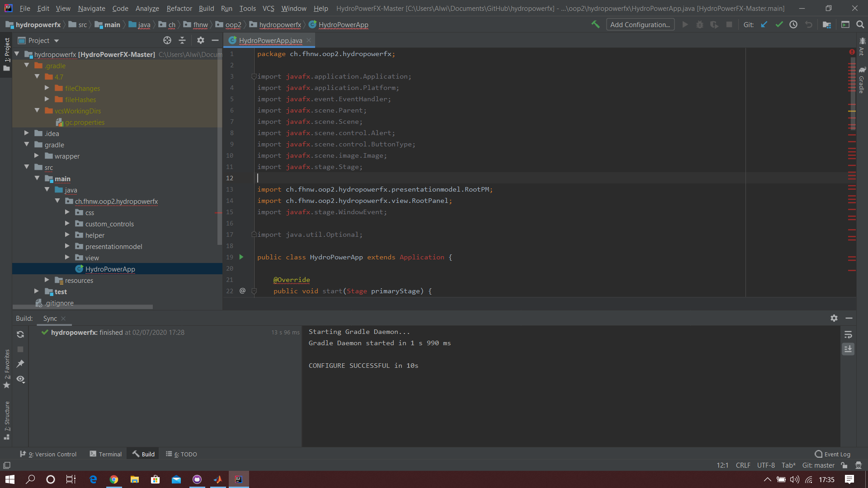Image resolution: width=868 pixels, height=488 pixels.
Task: Click Collapse All icon in Project panel
Action: tap(182, 40)
